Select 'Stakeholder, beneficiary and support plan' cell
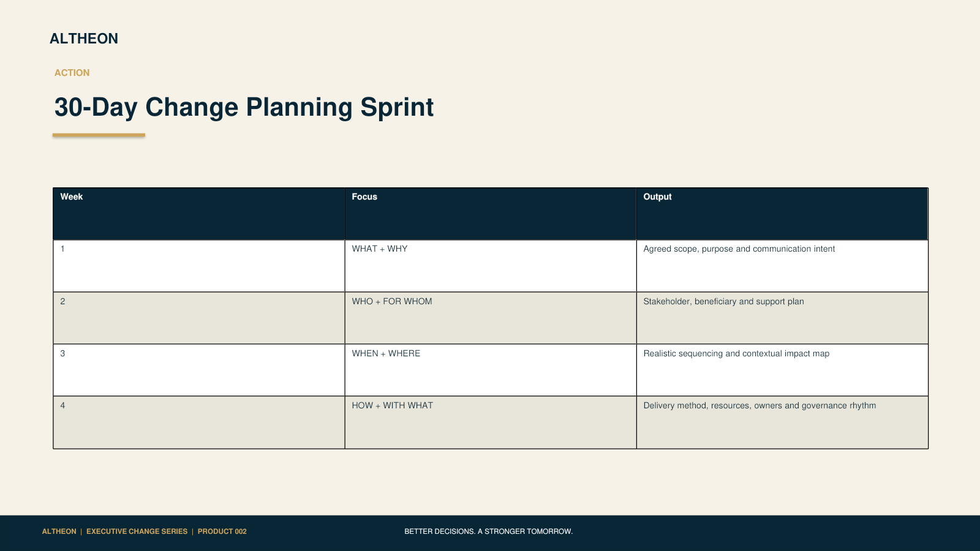The height and width of the screenshot is (551, 980). point(782,318)
